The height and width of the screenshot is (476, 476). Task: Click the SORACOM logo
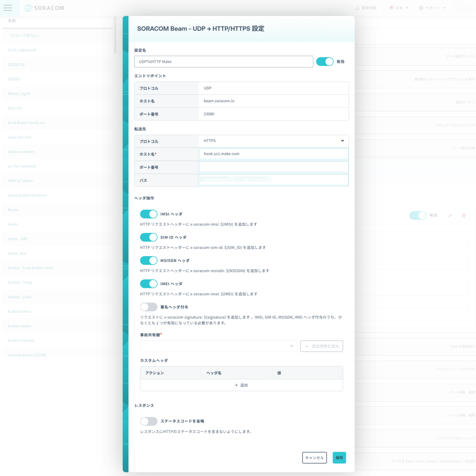(x=44, y=8)
